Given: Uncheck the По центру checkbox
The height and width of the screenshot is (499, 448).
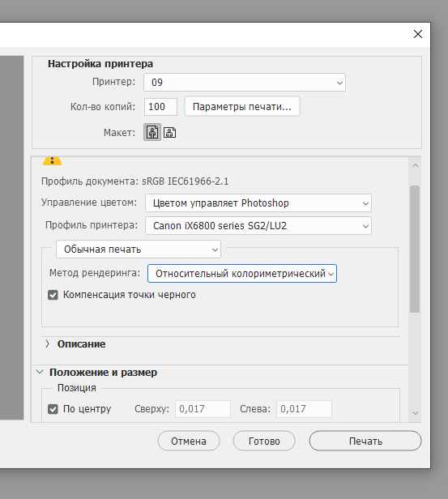Looking at the screenshot, I should pyautogui.click(x=53, y=409).
